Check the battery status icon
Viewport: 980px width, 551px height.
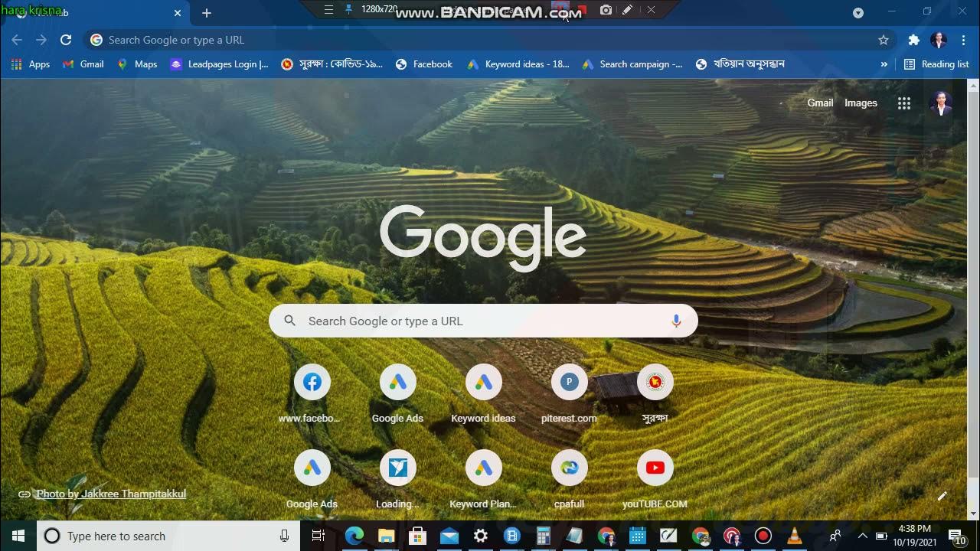[881, 536]
